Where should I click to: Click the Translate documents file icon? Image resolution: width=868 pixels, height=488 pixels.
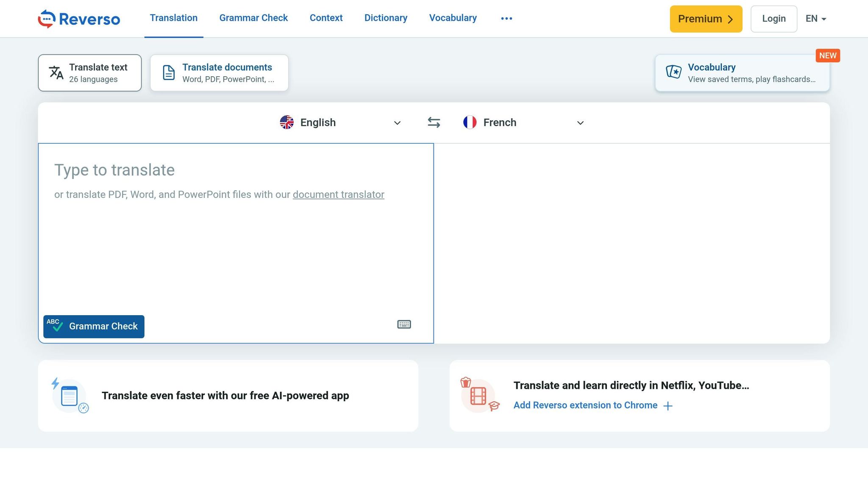click(169, 73)
